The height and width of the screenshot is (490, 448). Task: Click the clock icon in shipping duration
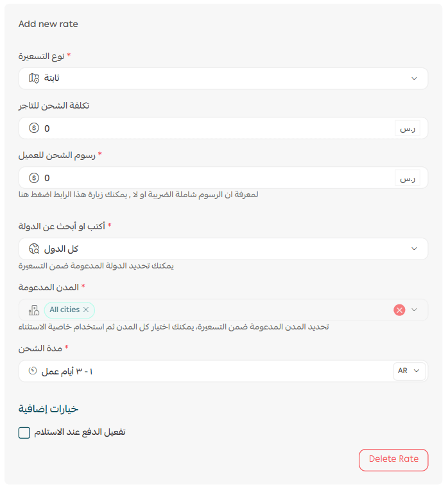[x=33, y=371]
